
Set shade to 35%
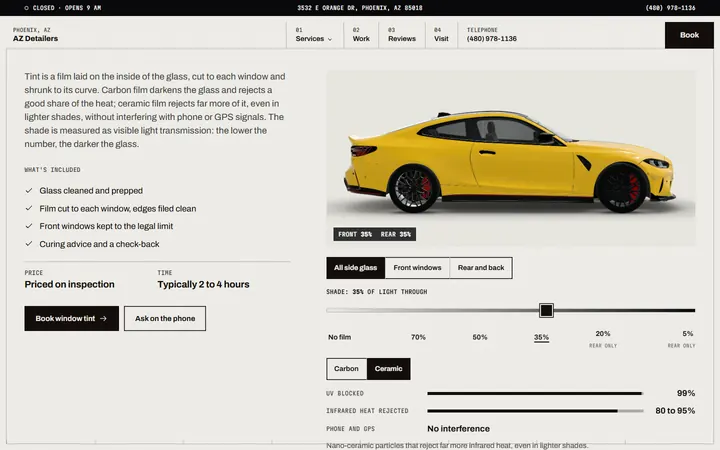(541, 338)
